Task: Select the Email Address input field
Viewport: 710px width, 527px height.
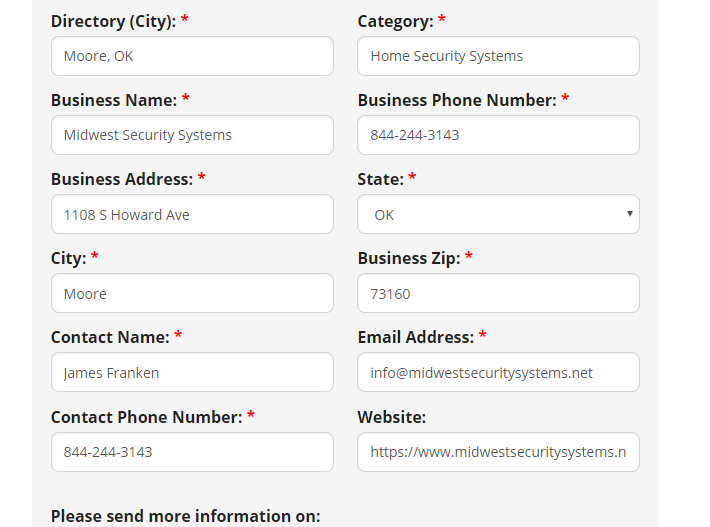Action: tap(498, 372)
